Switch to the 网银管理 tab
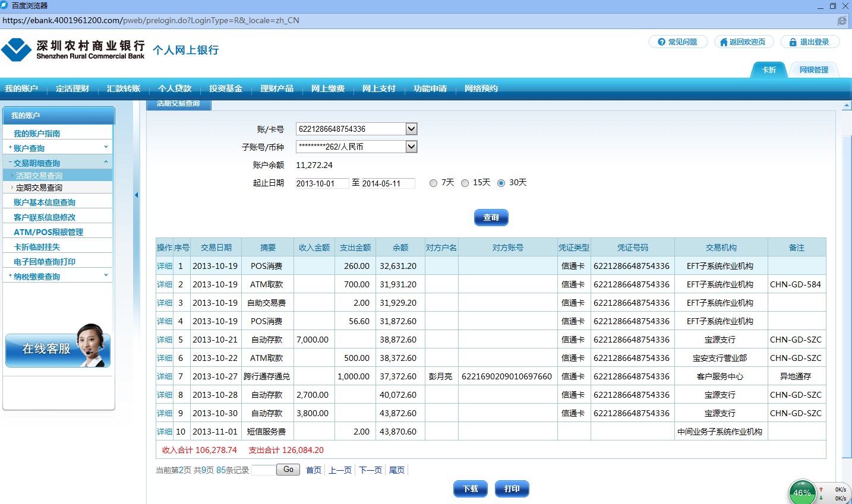This screenshot has width=852, height=504. coord(813,70)
